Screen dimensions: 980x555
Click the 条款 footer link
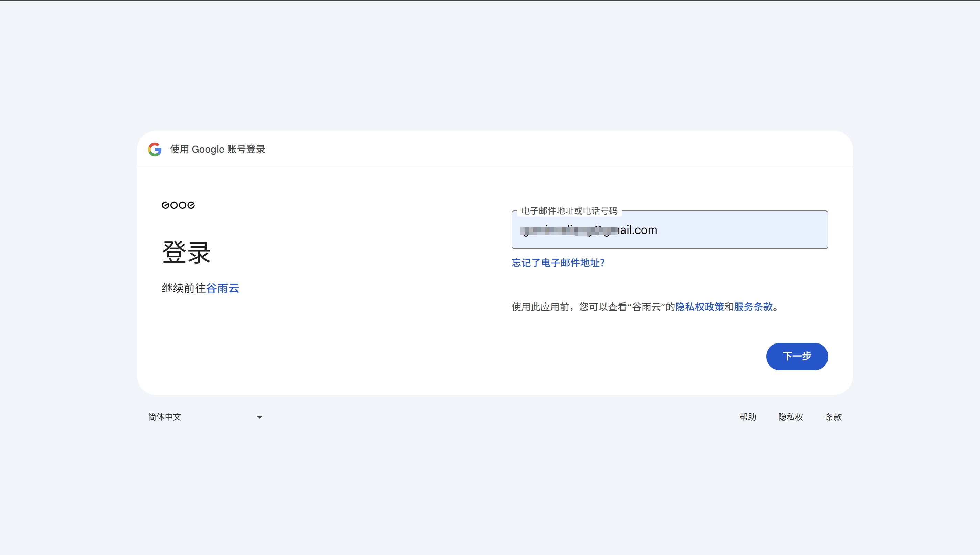pyautogui.click(x=833, y=417)
